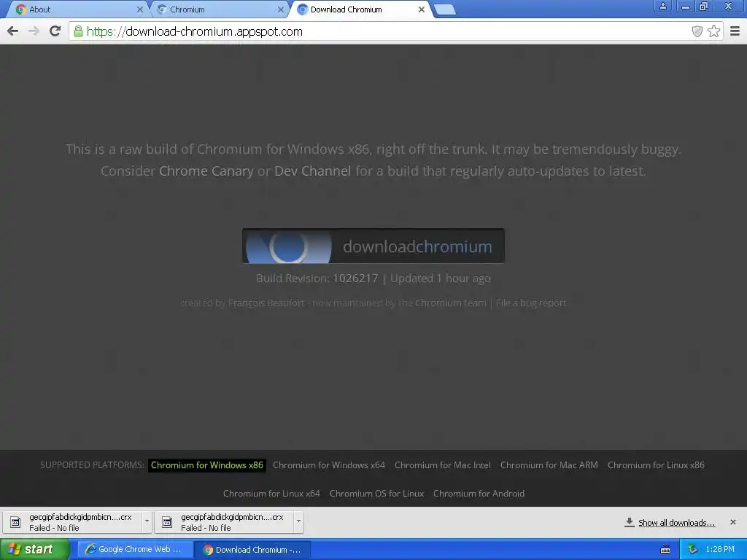Close the Chromium tab

(281, 9)
